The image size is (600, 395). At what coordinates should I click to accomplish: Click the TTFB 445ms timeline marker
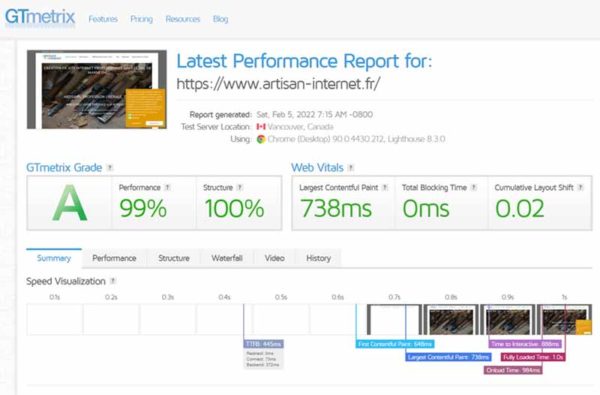264,344
